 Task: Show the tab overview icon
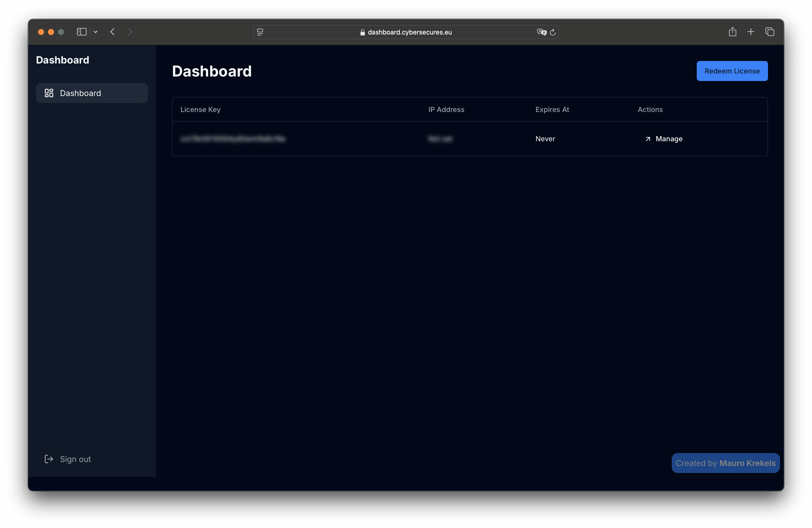[770, 32]
